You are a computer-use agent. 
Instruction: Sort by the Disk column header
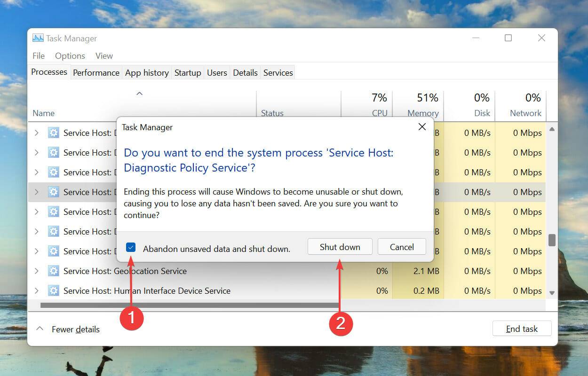[x=482, y=113]
